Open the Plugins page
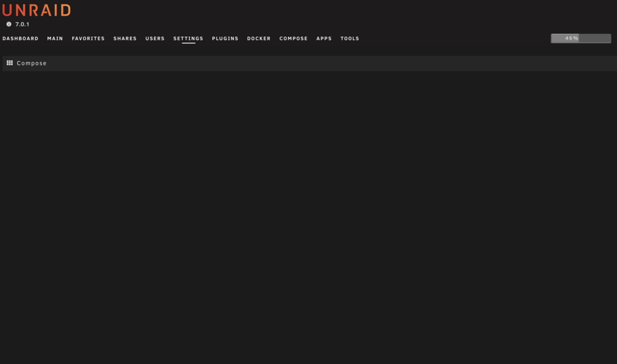617x364 pixels. (x=225, y=39)
